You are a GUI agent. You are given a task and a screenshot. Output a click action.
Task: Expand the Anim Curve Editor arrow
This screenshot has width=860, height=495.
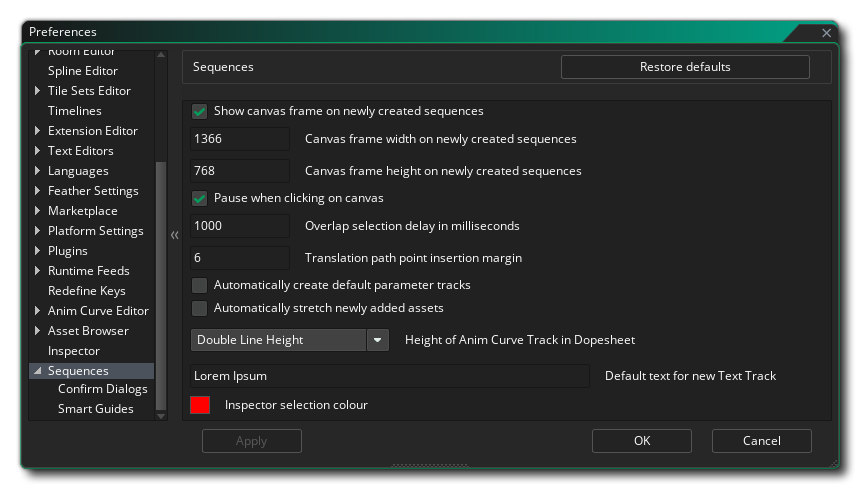pos(37,311)
